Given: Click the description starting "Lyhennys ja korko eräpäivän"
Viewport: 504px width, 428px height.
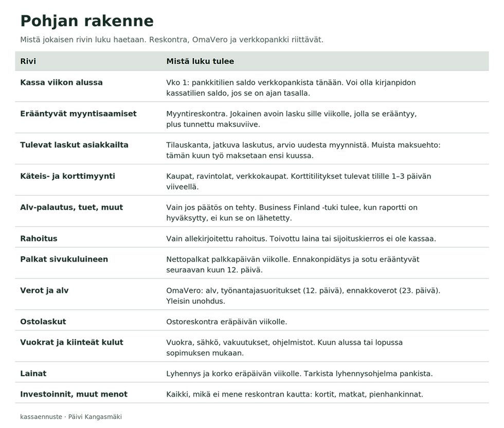Looking at the screenshot, I should pyautogui.click(x=299, y=374).
